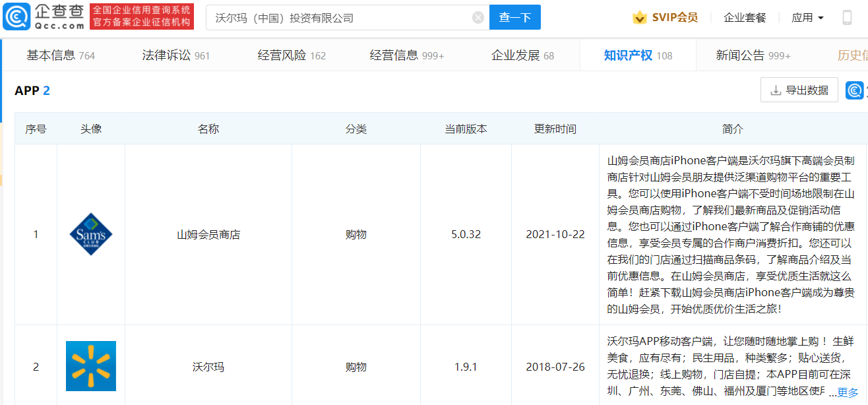Click the 导出数据 export button
Viewport: 868px width, 405px height.
(799, 90)
